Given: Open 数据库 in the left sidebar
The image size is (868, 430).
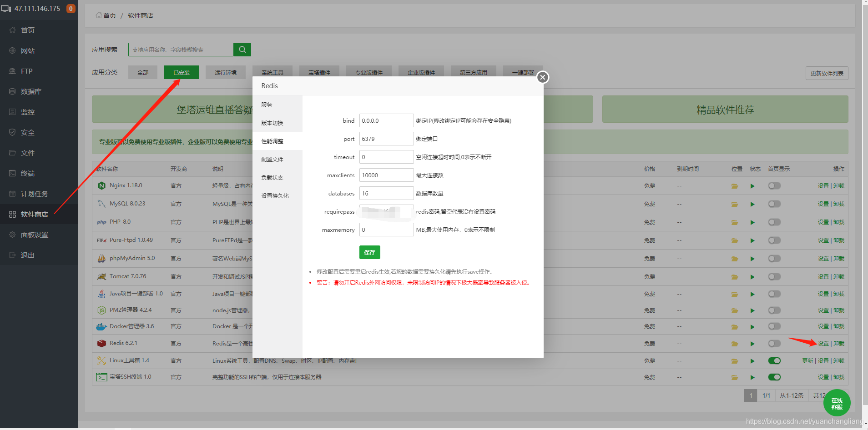Looking at the screenshot, I should point(39,91).
